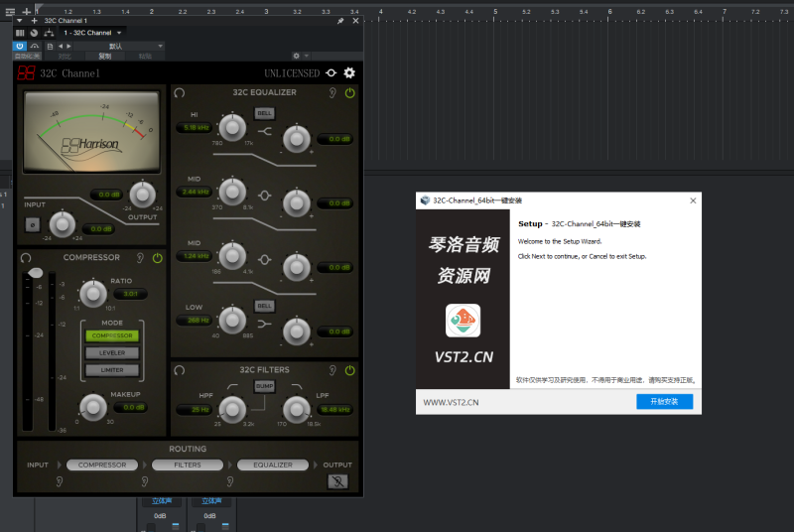Click the crossed-out ear icon under Output
Viewport: 794px width, 532px height.
point(337,481)
